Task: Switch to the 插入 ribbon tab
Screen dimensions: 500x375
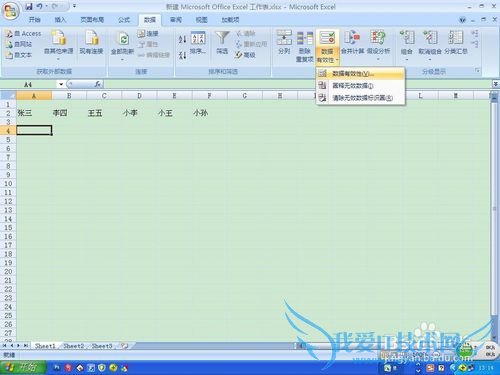Action: tap(60, 20)
